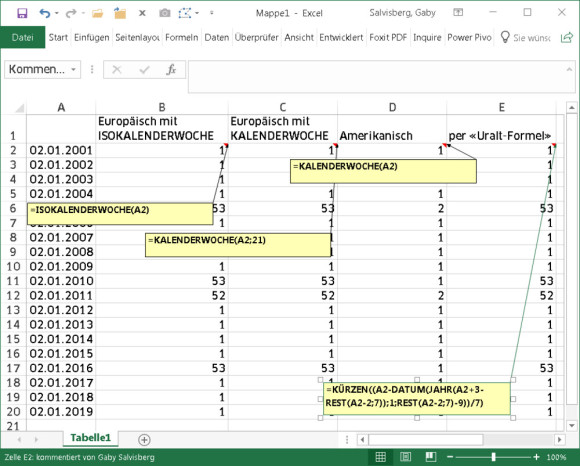Click the insert function fx icon
Screen dimensions: 580x466
171,69
